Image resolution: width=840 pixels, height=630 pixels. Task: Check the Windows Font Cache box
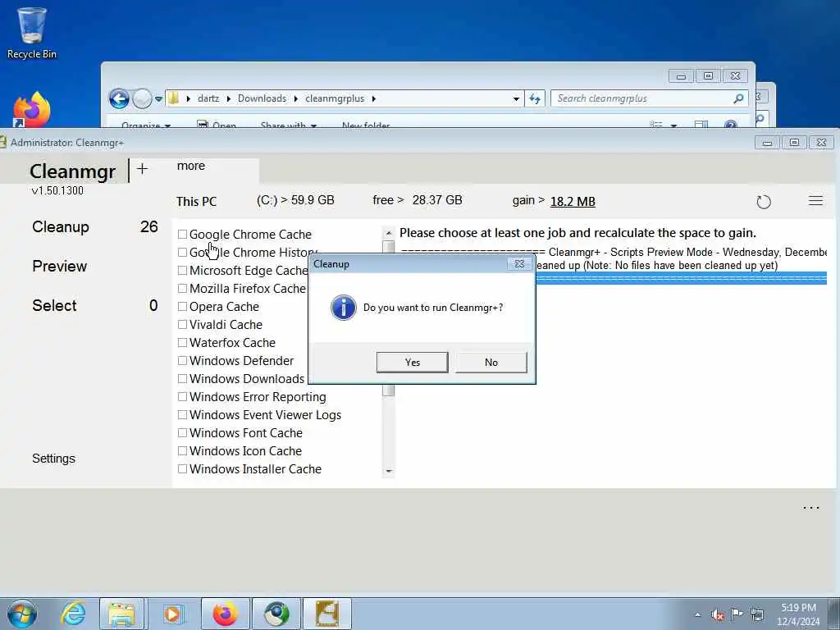click(182, 433)
